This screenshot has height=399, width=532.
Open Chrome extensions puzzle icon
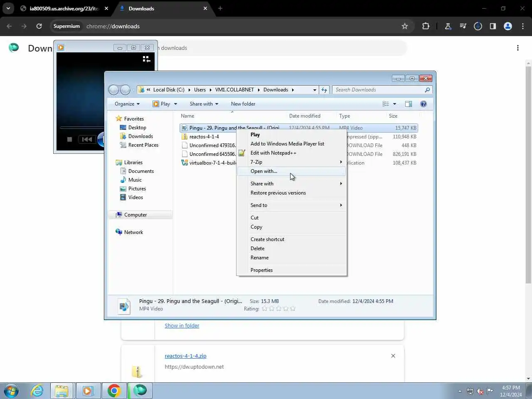426,26
